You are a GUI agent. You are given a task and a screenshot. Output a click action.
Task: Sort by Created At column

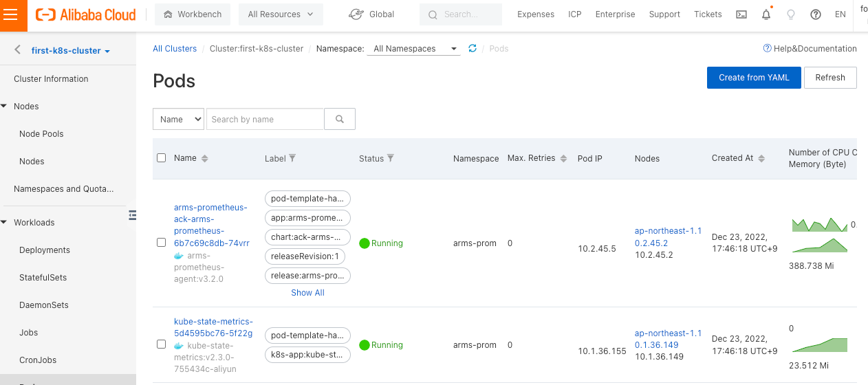(x=761, y=158)
